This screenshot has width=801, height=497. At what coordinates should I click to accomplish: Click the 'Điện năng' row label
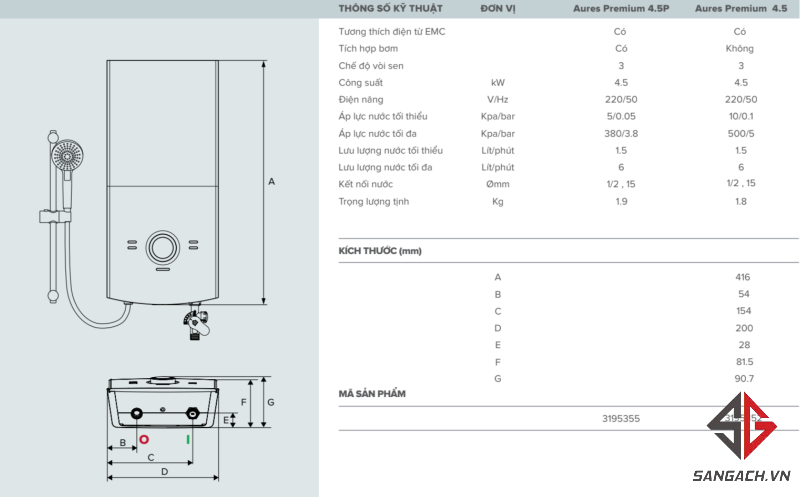click(361, 100)
